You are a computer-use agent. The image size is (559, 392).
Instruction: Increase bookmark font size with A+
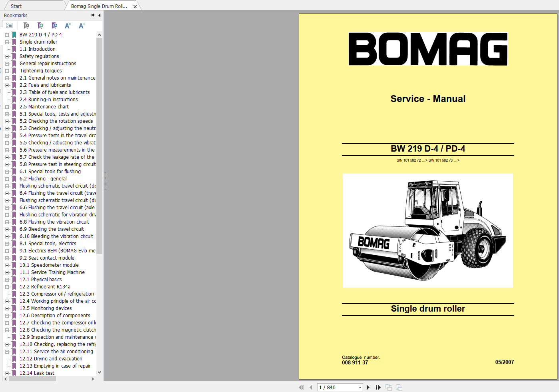68,26
